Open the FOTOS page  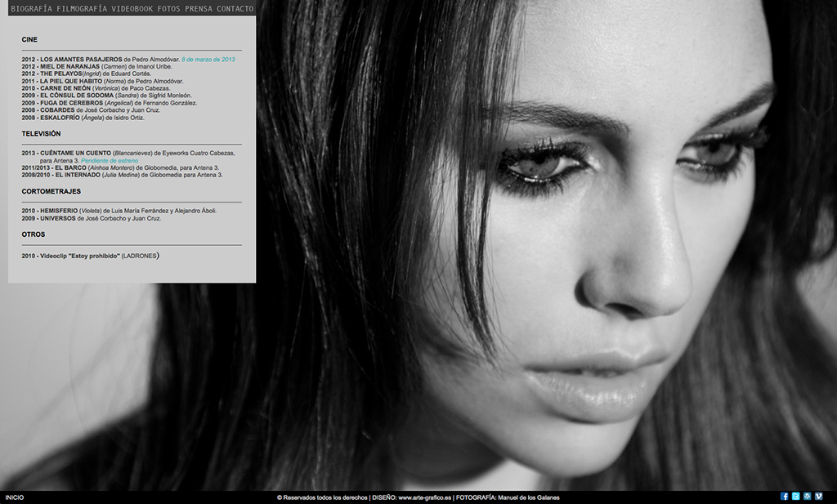(x=169, y=8)
